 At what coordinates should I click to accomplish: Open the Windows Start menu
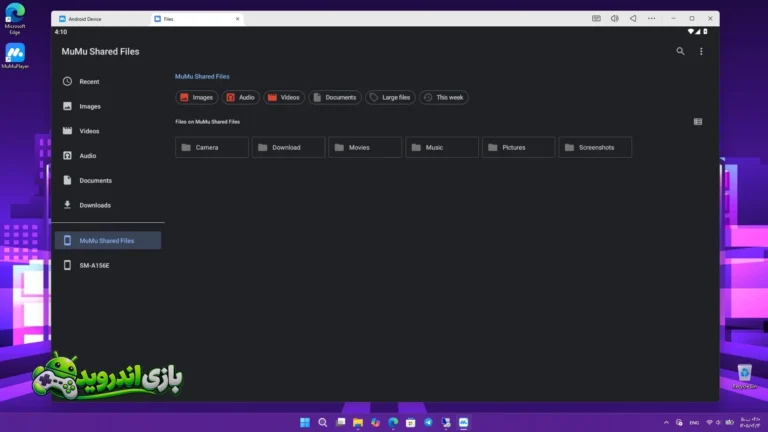(x=305, y=422)
